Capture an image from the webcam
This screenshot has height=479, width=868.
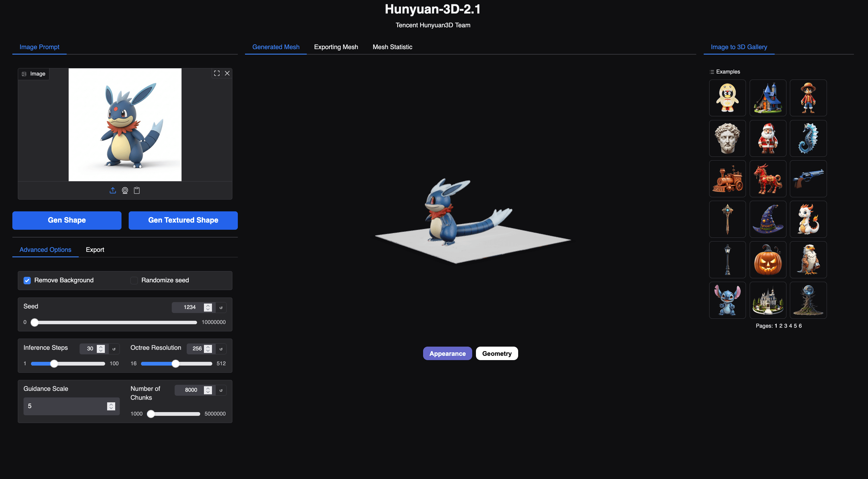pos(125,190)
